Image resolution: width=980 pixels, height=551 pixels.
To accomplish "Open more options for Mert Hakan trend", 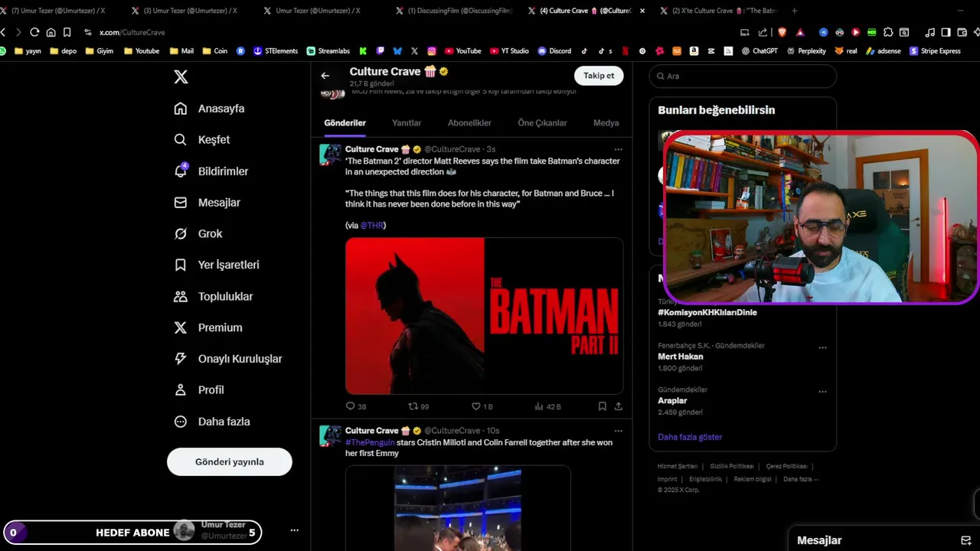I will 822,347.
